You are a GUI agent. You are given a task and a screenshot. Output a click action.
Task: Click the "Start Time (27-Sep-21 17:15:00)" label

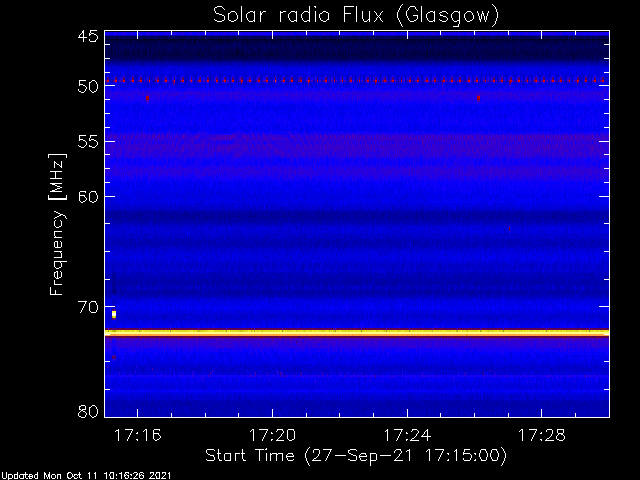(x=356, y=456)
